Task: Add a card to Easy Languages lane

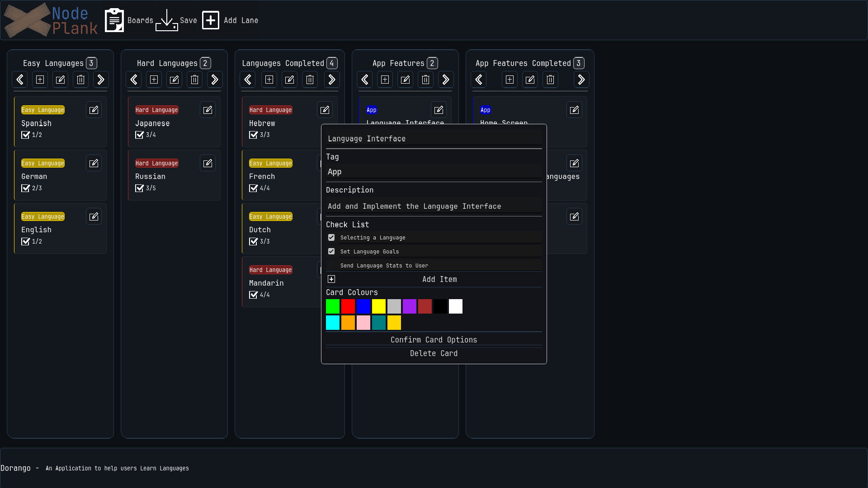Action: pos(40,80)
